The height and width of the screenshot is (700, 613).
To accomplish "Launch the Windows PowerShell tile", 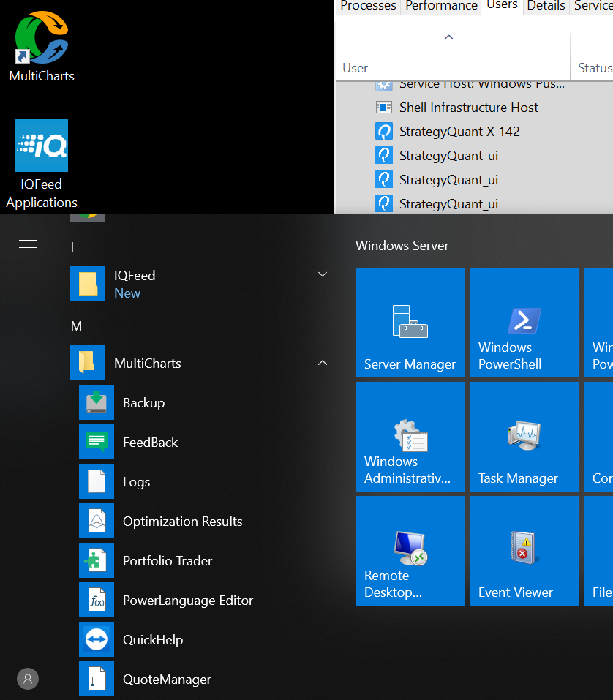I will click(x=524, y=323).
